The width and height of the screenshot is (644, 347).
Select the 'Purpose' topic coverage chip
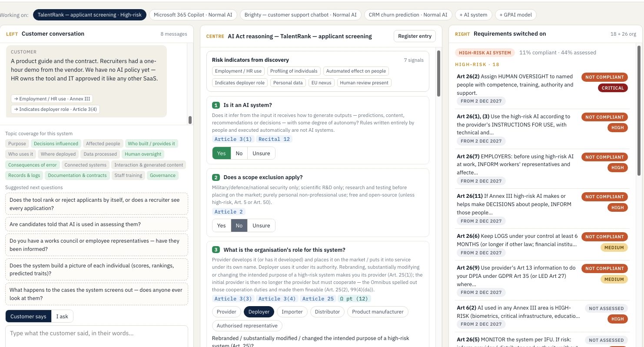[x=17, y=143]
